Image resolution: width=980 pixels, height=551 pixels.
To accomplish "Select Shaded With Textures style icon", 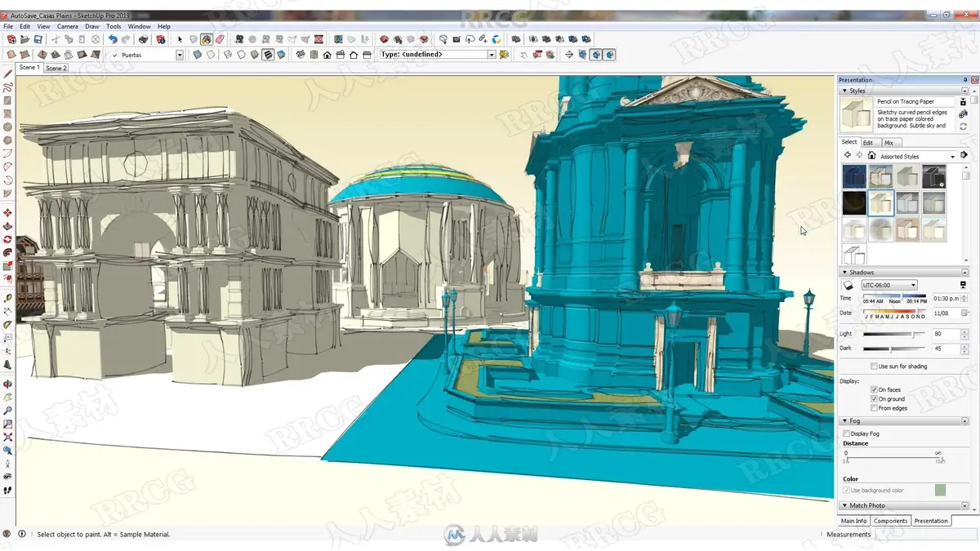I will pos(267,55).
